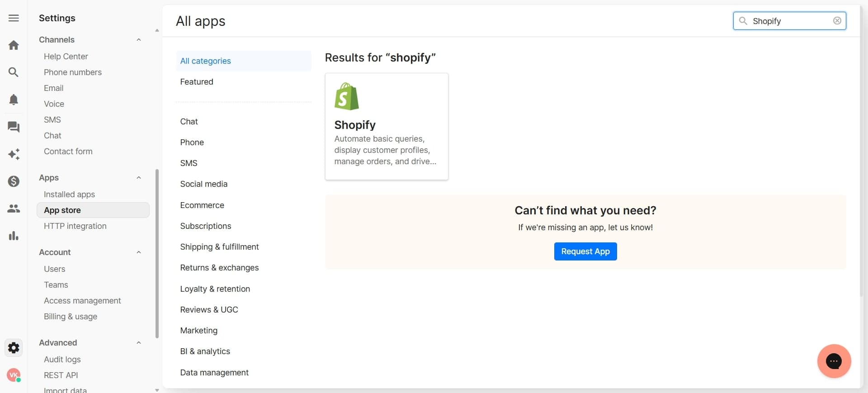Image resolution: width=868 pixels, height=393 pixels.
Task: Go to Home via house icon
Action: (x=14, y=45)
